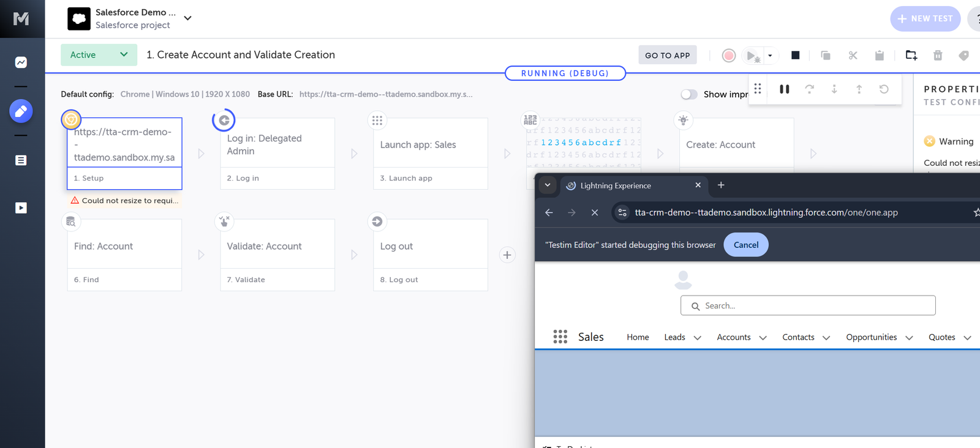Stop the running test
The width and height of the screenshot is (980, 448).
(x=795, y=55)
